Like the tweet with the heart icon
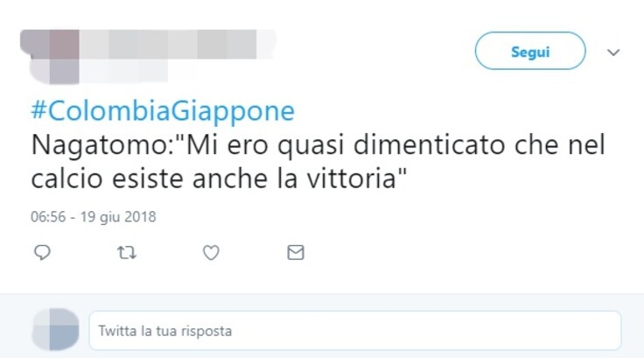 click(x=211, y=252)
